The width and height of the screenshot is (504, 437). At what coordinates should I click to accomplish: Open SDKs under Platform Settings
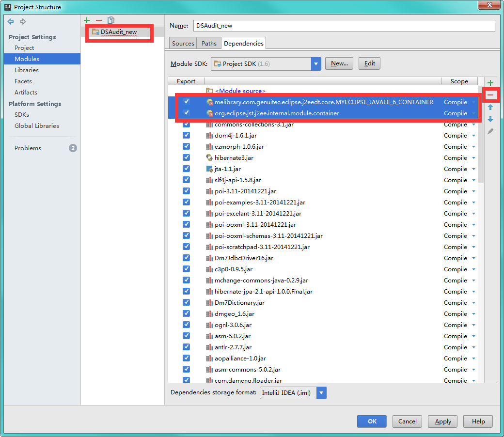pos(21,115)
